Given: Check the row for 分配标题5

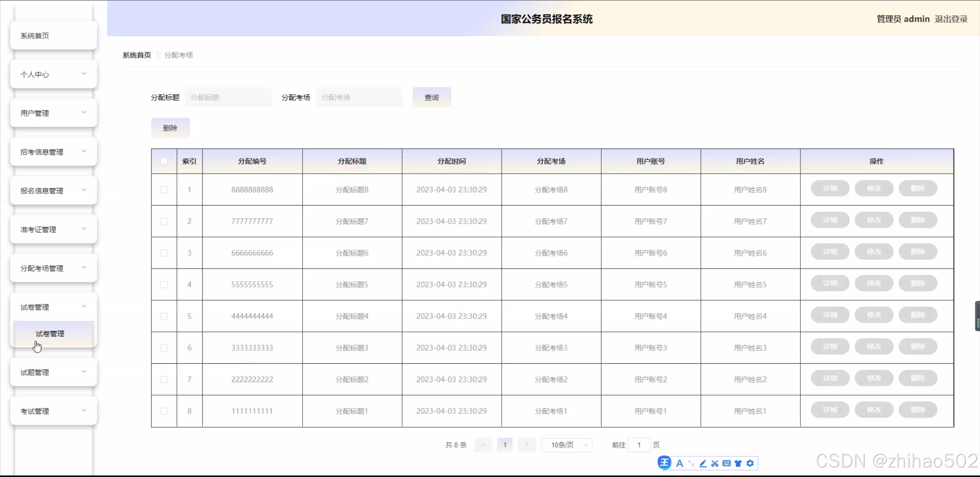Looking at the screenshot, I should pyautogui.click(x=164, y=284).
